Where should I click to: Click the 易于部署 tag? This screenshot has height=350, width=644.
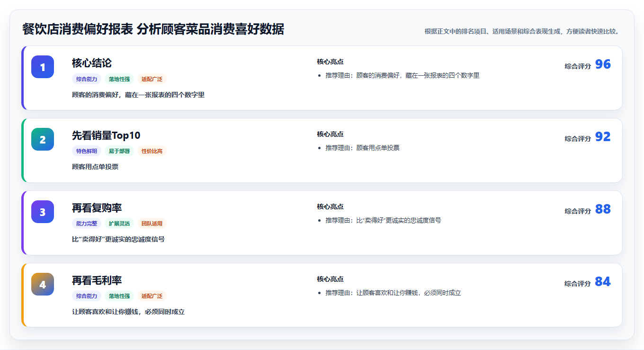[x=119, y=151]
